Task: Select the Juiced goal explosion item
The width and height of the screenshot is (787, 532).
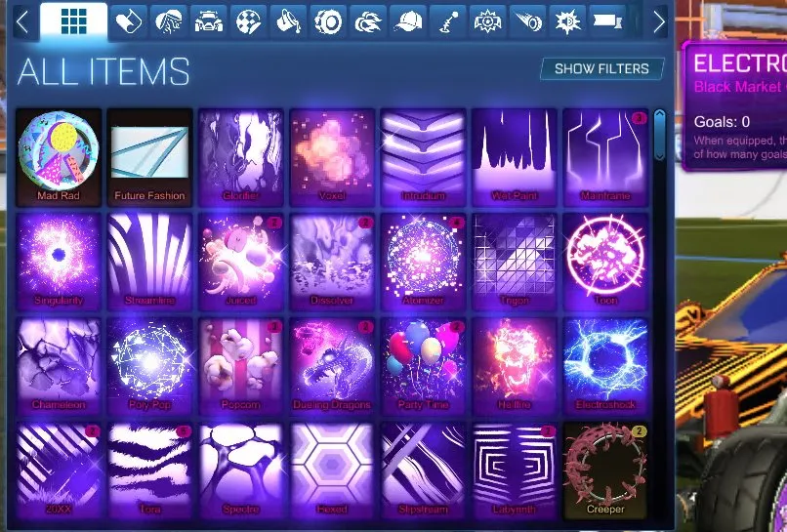Action: (241, 262)
